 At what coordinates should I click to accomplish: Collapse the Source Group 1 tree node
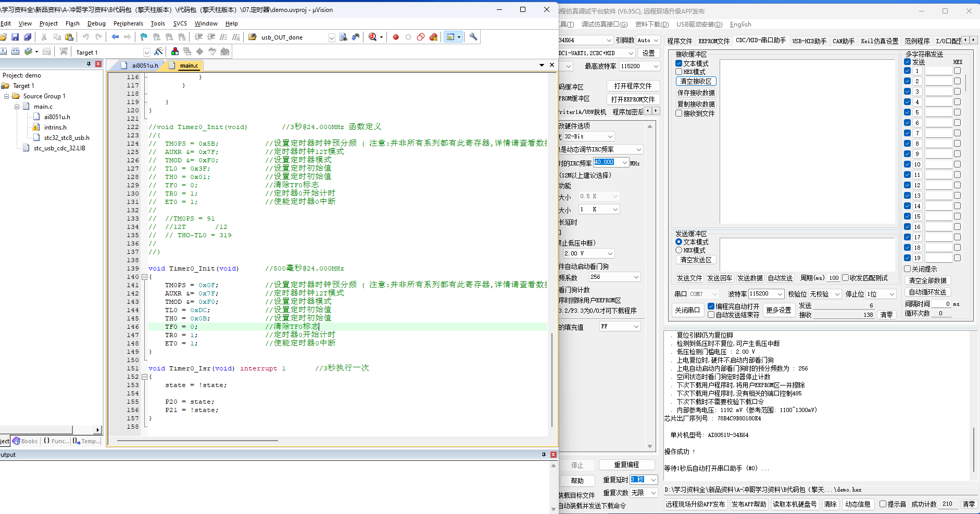[7, 96]
